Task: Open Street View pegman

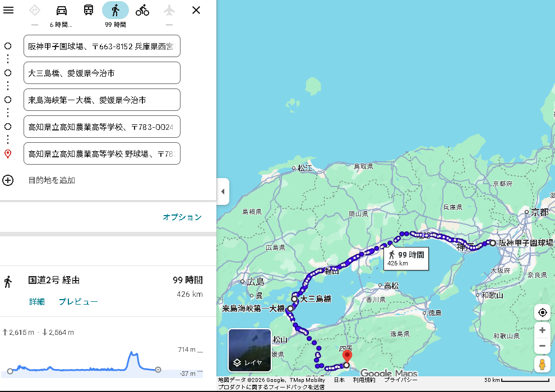Action: 542,365
